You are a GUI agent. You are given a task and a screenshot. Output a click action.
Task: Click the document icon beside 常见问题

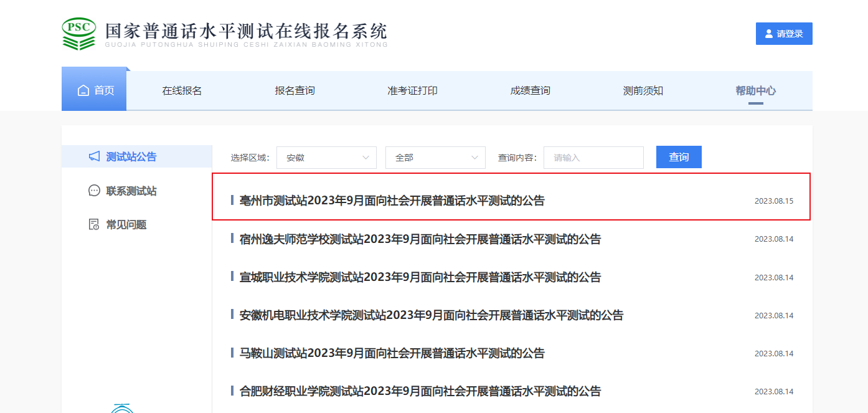(x=94, y=224)
